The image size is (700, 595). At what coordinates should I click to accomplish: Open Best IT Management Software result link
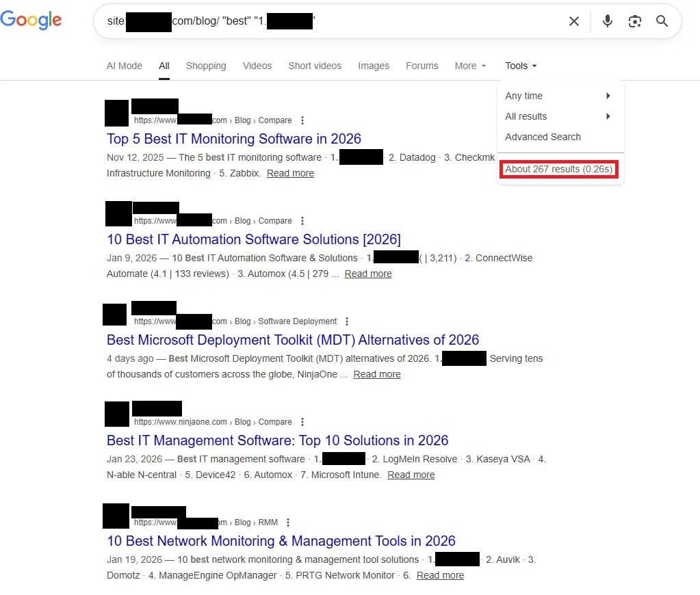coord(277,440)
